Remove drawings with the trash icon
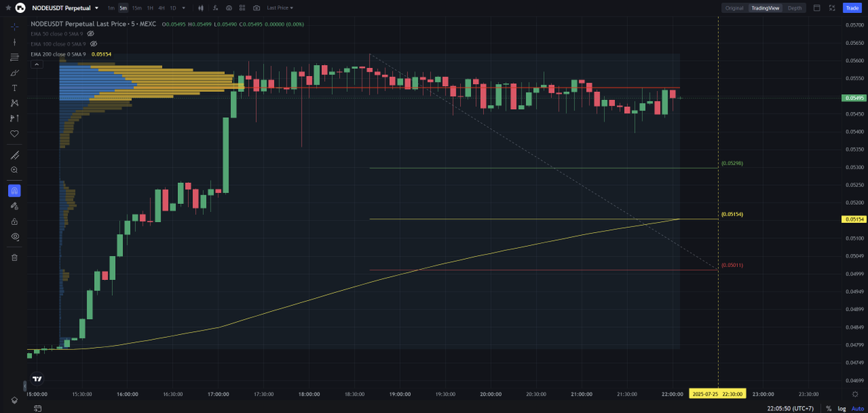 click(14, 257)
